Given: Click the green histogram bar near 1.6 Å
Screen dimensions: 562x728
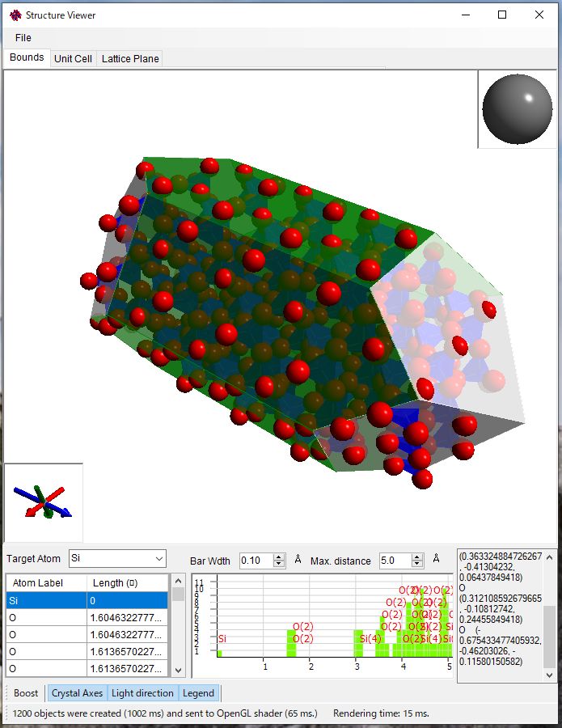Looking at the screenshot, I should click(x=291, y=643).
